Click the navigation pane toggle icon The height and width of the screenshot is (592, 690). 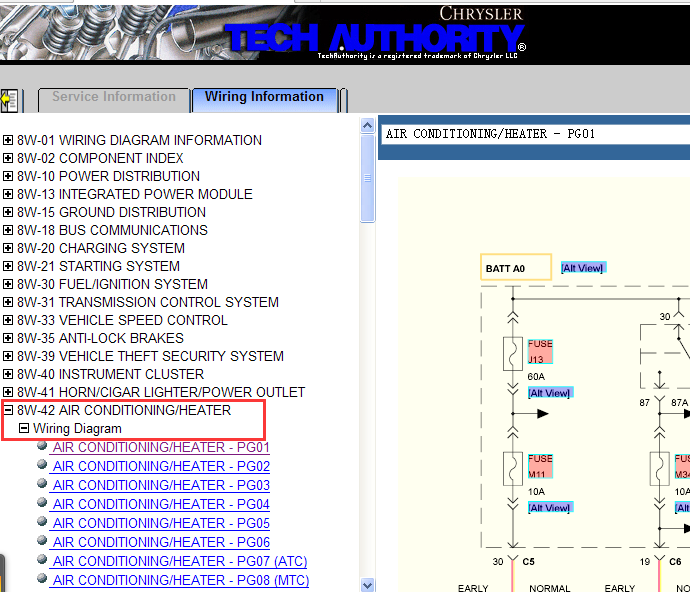pyautogui.click(x=9, y=101)
